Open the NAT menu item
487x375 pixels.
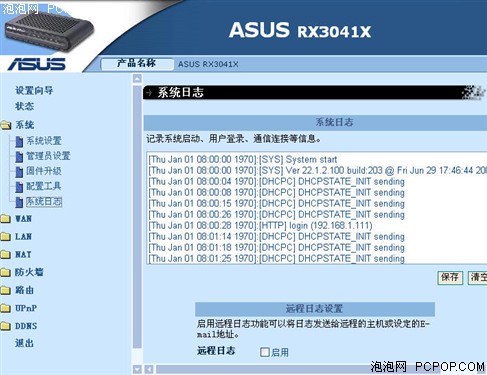(x=23, y=255)
